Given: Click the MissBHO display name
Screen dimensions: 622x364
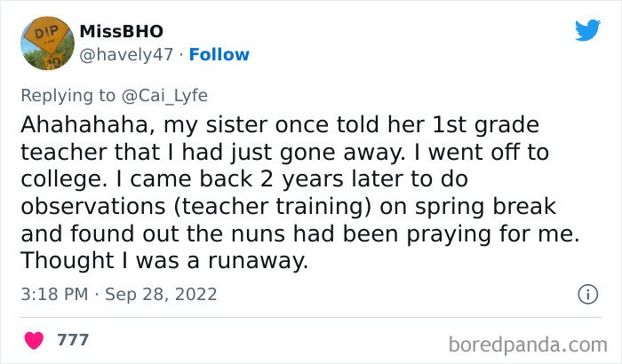Looking at the screenshot, I should pos(121,31).
